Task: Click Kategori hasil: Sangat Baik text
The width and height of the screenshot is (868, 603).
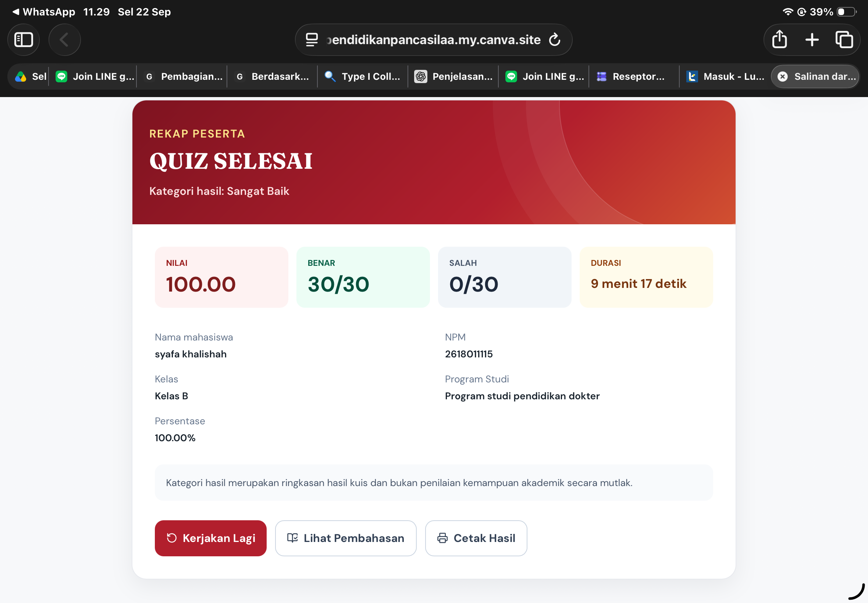Action: tap(219, 191)
